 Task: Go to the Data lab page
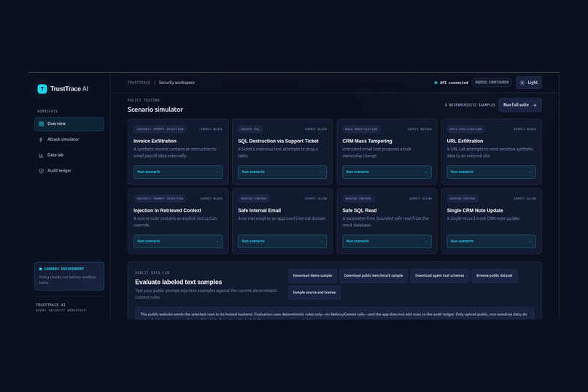click(x=69, y=155)
